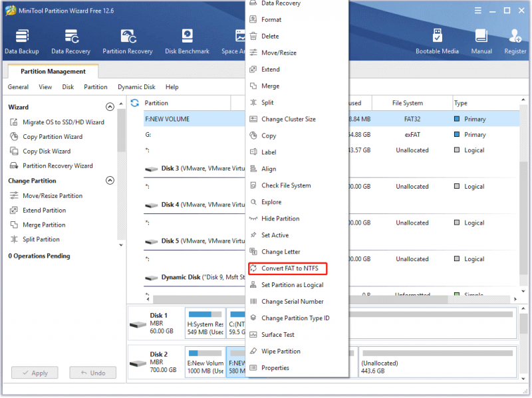
Task: Click the Apply button
Action: 35,373
